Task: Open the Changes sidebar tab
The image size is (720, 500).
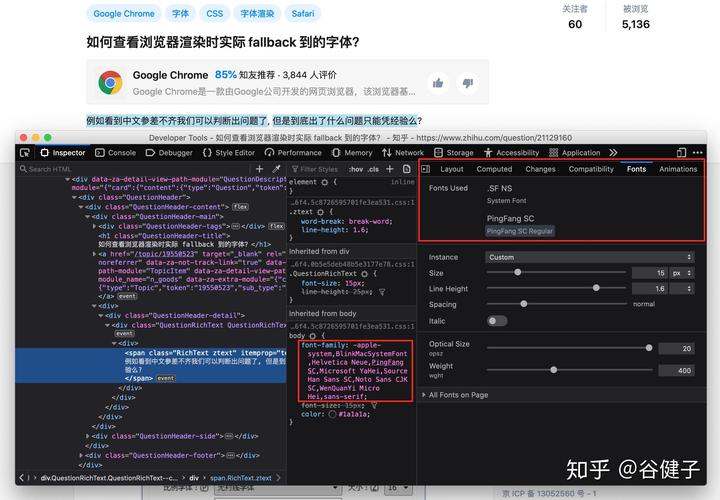Action: point(540,169)
